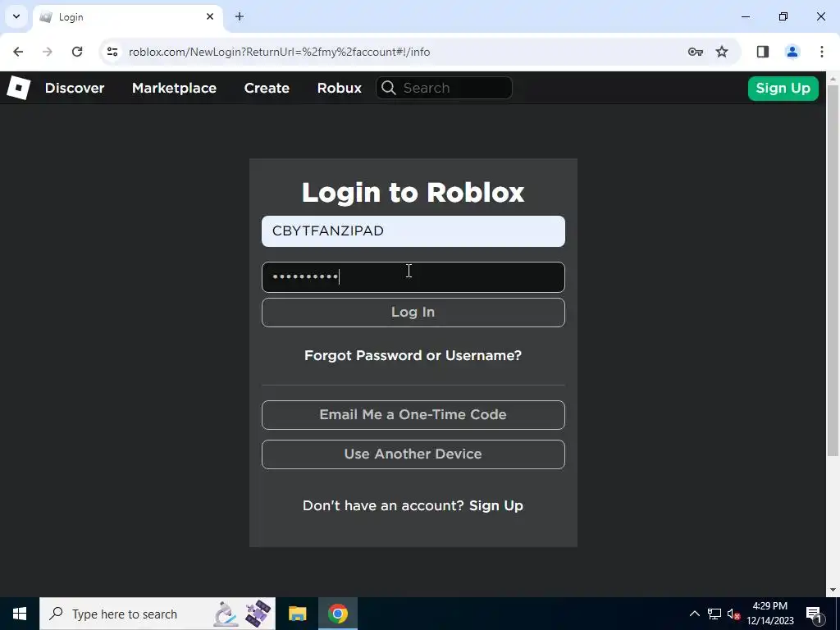840x630 pixels.
Task: Open the Windows Start menu
Action: 20,614
